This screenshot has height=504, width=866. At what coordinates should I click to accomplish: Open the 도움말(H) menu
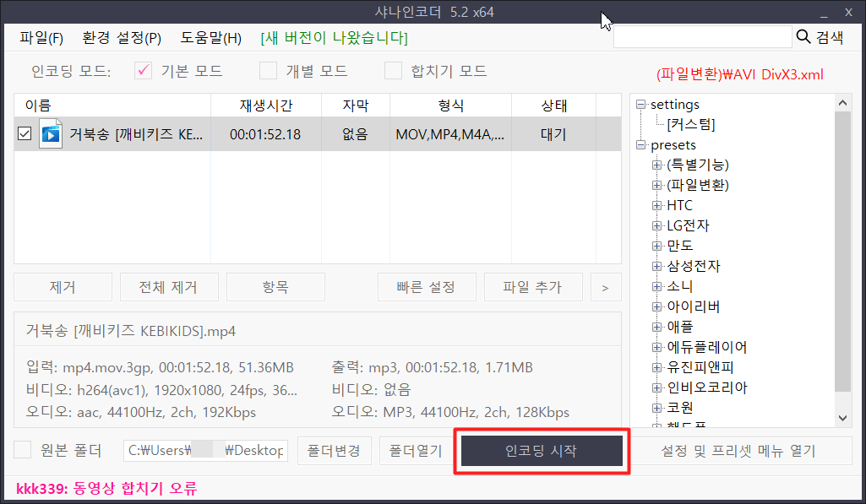(x=211, y=37)
